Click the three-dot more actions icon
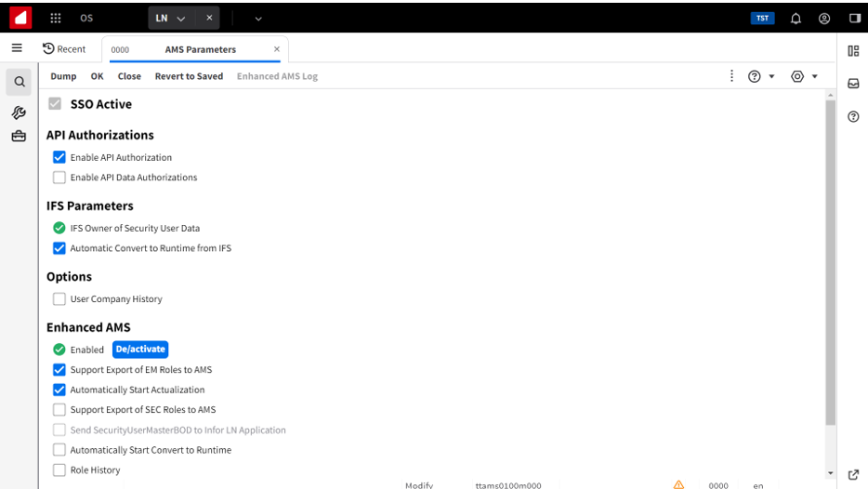Viewport: 868px width, 489px height. 732,76
